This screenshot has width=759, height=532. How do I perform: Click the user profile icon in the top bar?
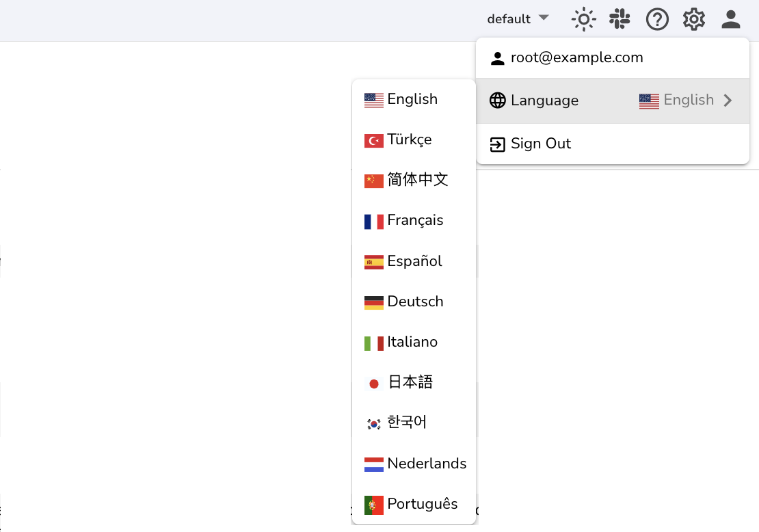click(730, 18)
